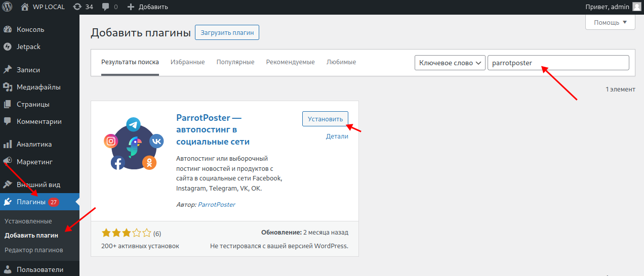Switch to Избранные tab
644x276 pixels.
pyautogui.click(x=188, y=62)
